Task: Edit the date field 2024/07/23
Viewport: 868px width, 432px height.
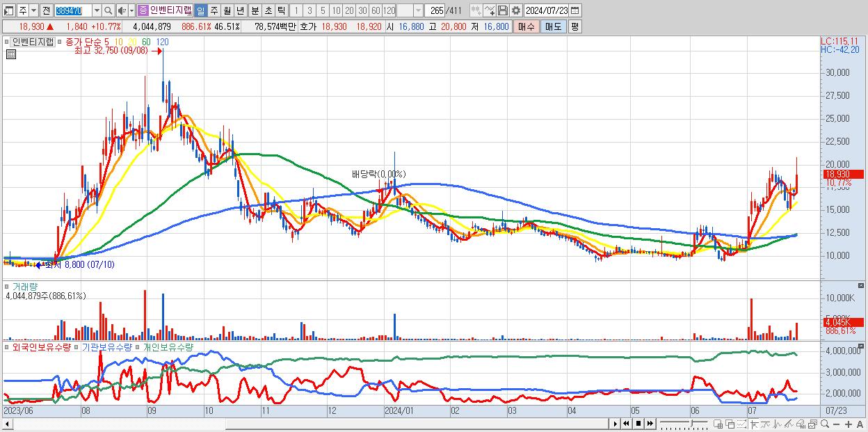Action: [x=547, y=10]
